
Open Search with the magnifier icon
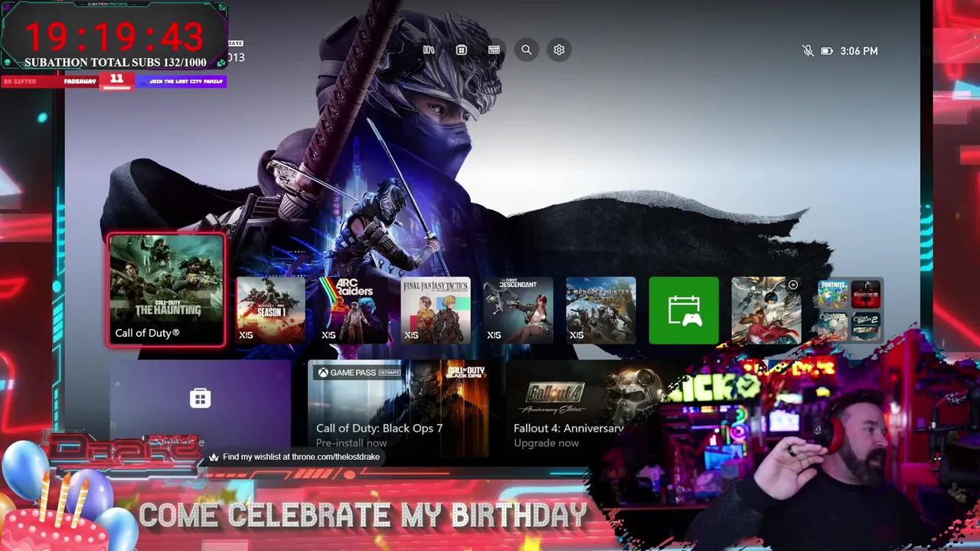tap(527, 50)
